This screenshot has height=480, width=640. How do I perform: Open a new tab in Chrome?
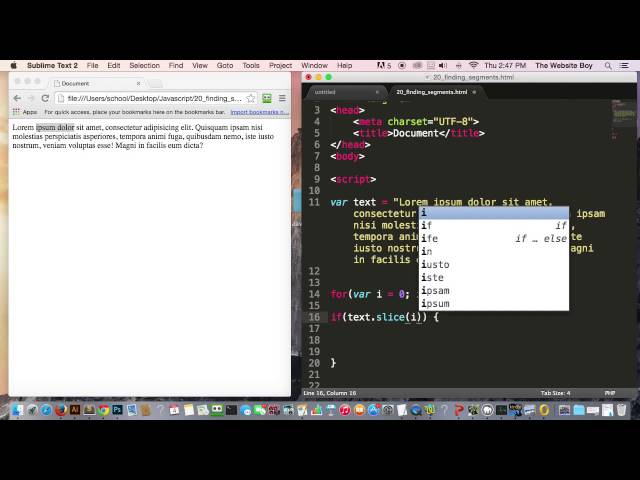[x=155, y=84]
